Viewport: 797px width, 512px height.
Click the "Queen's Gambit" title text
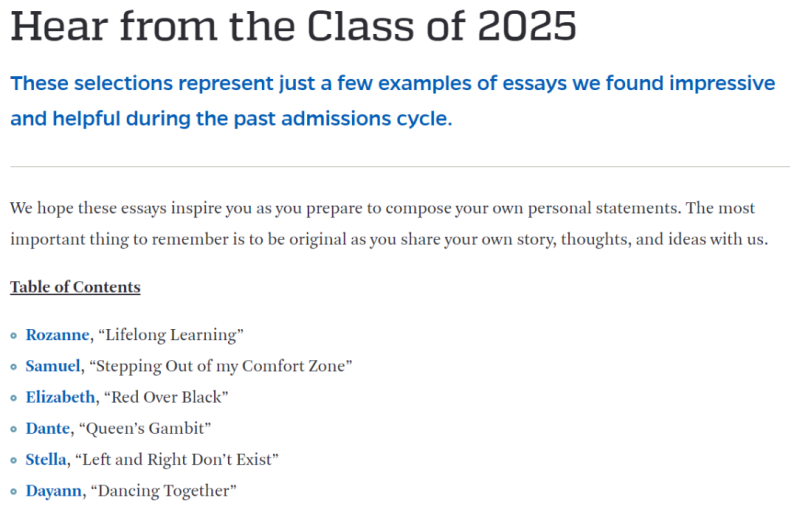(x=145, y=429)
